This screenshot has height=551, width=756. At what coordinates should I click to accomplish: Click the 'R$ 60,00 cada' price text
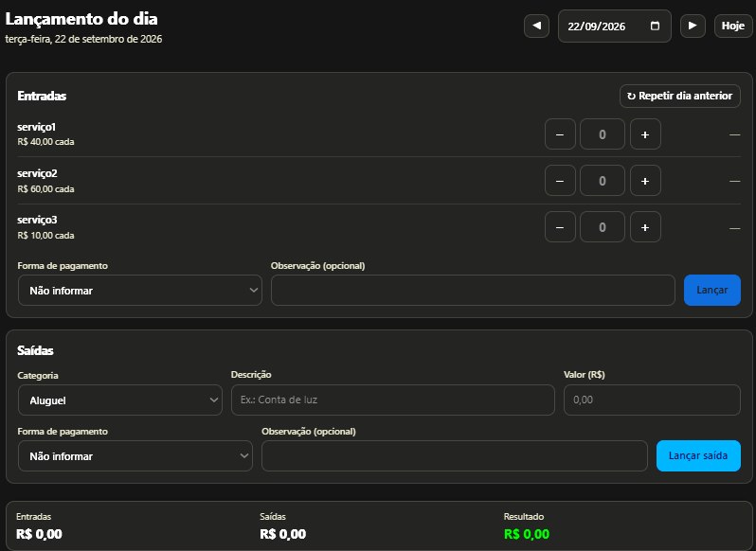point(45,188)
